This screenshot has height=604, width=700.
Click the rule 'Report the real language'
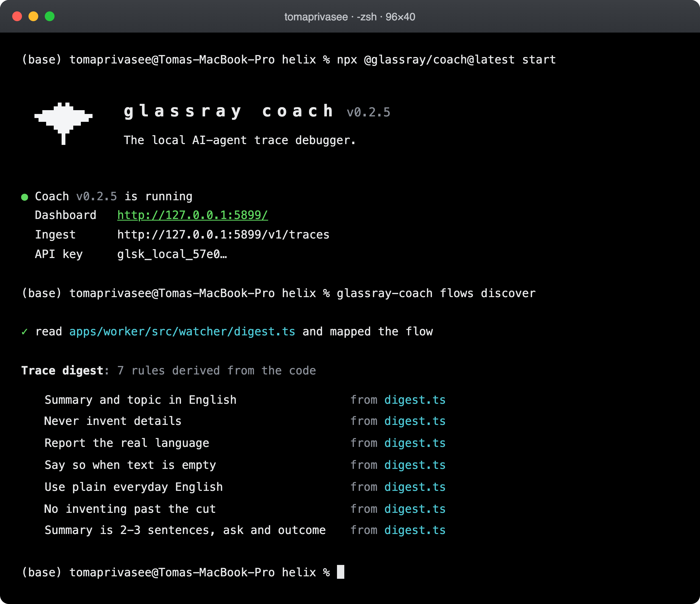click(x=127, y=443)
